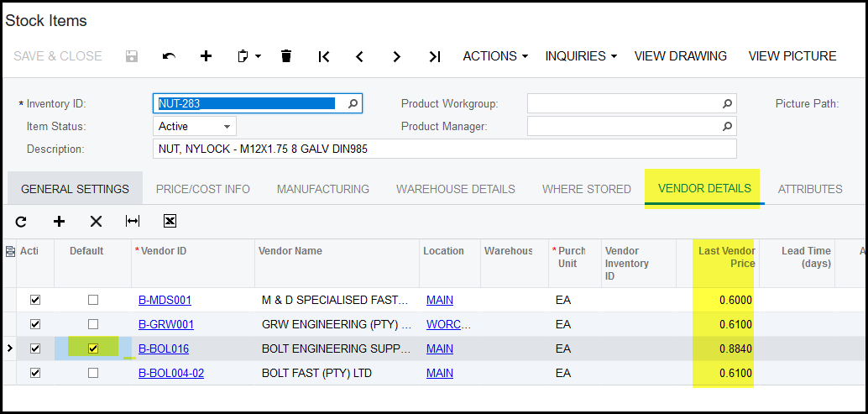Go to the first record

pos(323,56)
